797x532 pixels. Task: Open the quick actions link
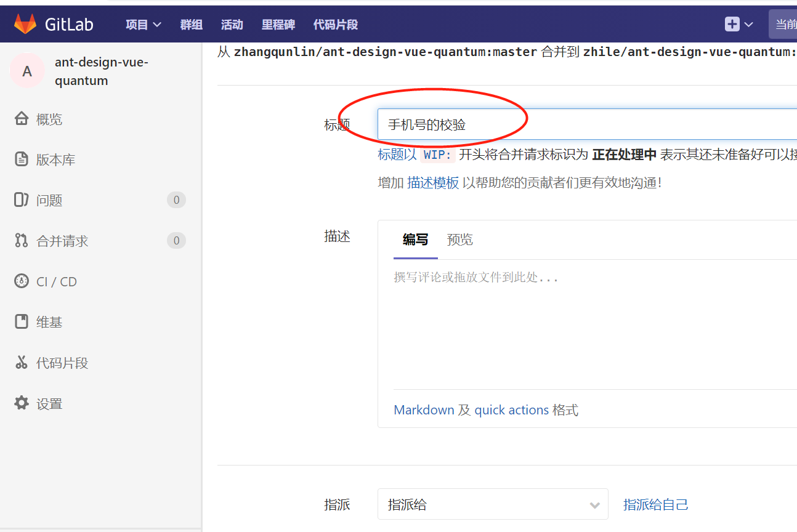[x=511, y=410]
